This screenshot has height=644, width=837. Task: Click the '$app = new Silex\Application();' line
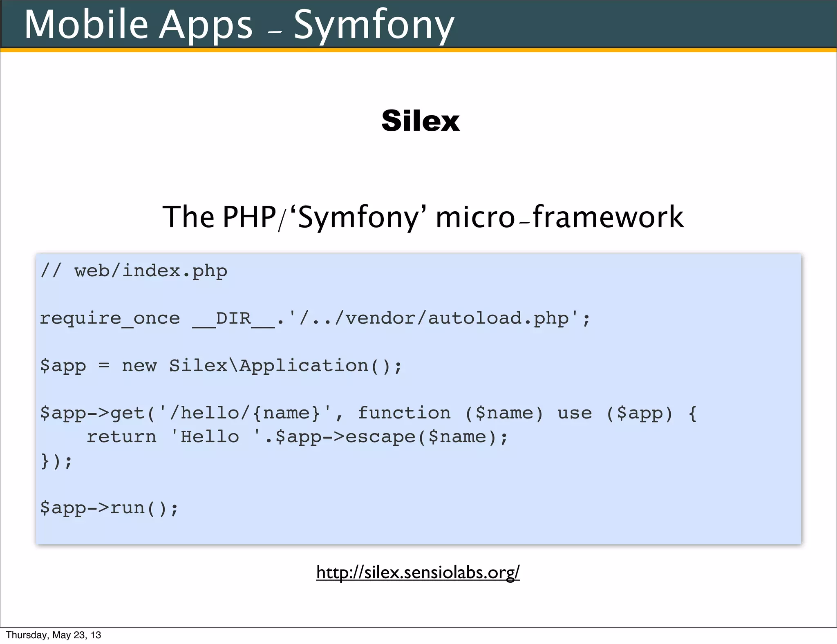point(221,366)
